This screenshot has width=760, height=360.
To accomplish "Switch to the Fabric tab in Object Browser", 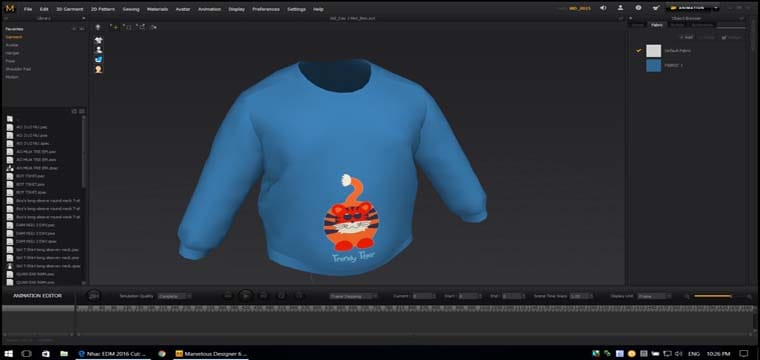I will coord(657,25).
